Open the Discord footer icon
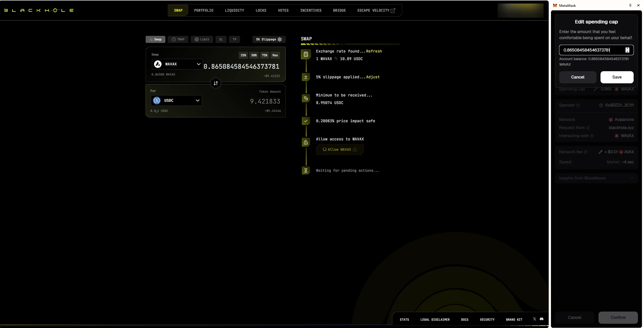The height and width of the screenshot is (328, 644). [x=542, y=319]
